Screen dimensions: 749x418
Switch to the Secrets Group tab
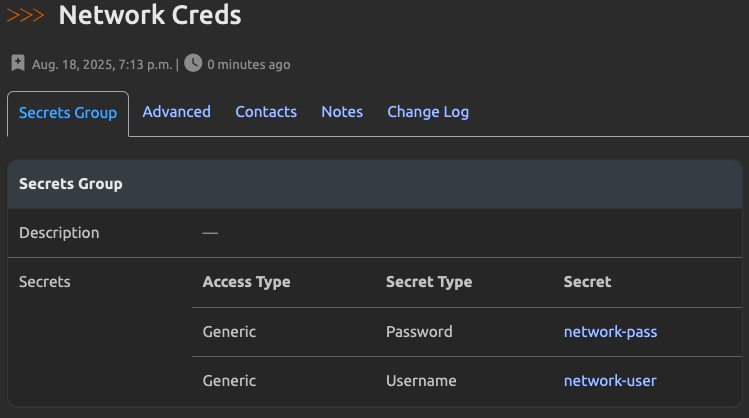68,113
